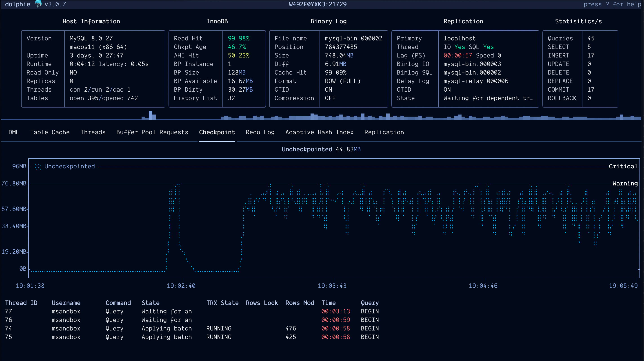Viewport: 644px width, 361px height.
Task: Click the Command column header
Action: [118, 303]
